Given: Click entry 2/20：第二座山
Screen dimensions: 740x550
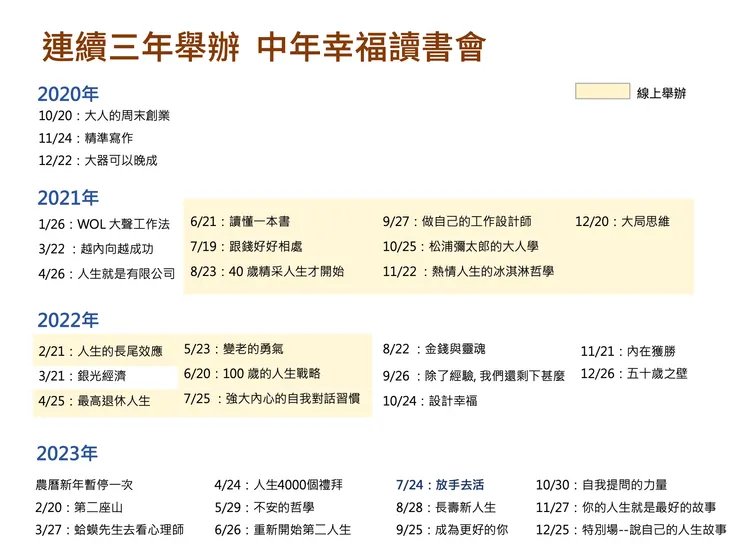Looking at the screenshot, I should tap(79, 508).
